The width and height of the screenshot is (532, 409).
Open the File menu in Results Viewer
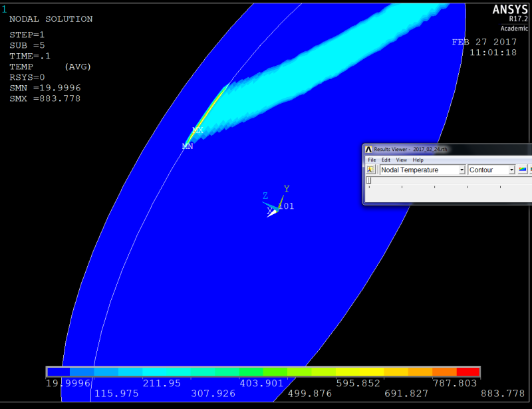(372, 160)
